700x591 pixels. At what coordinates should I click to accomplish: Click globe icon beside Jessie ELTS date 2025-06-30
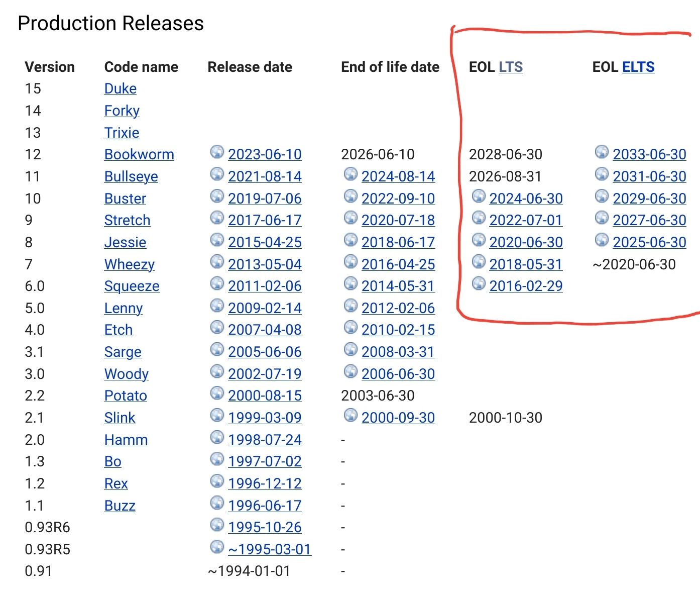pos(602,240)
